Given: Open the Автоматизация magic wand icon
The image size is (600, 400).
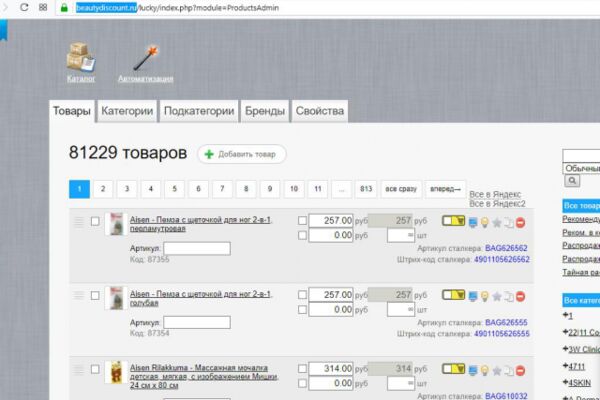Looking at the screenshot, I should coord(146,58).
